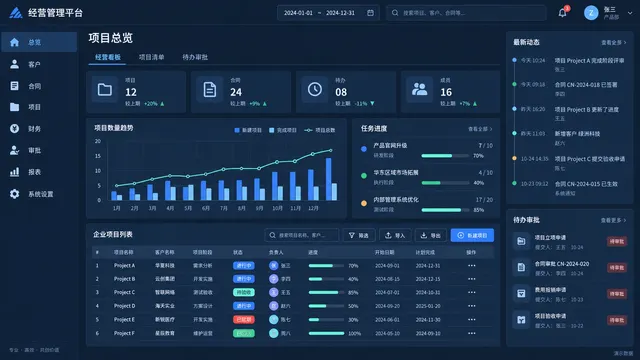Click the 新建项目 create button
The width and height of the screenshot is (640, 360).
472,235
